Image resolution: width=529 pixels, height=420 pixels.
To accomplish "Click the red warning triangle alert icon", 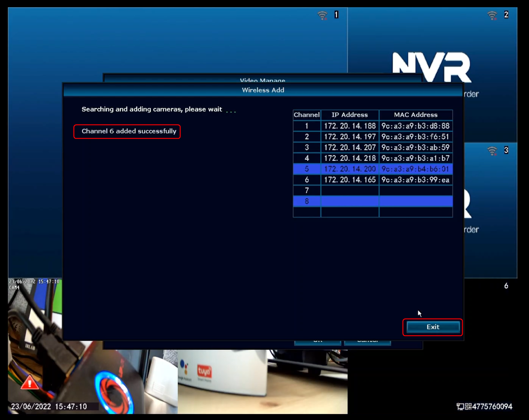I will pyautogui.click(x=30, y=383).
